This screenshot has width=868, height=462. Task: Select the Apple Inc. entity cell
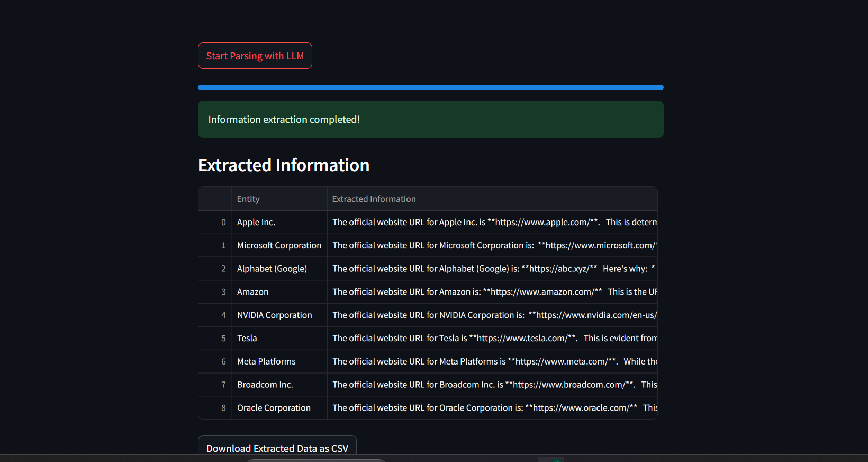coord(279,222)
